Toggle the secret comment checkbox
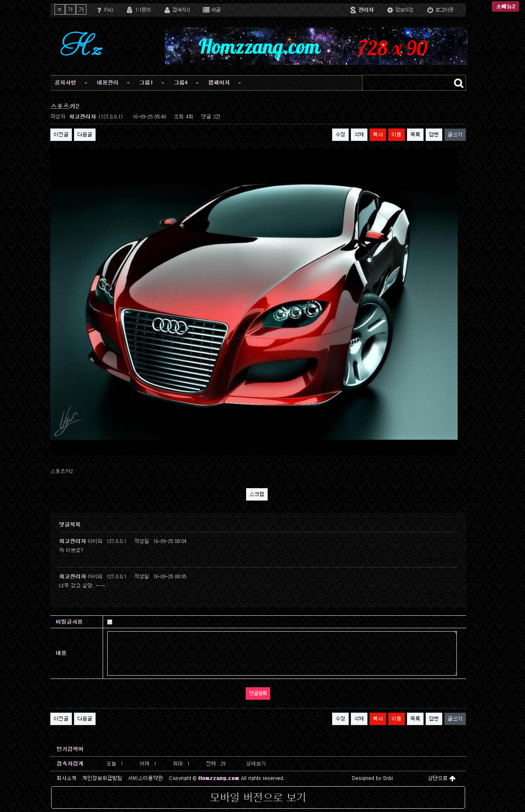Viewport: 525px width, 812px height. coord(110,622)
